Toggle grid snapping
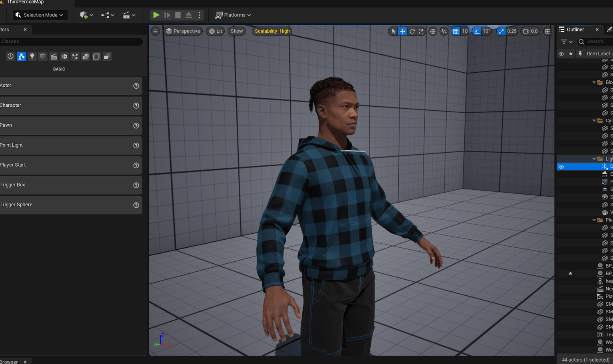Image resolution: width=613 pixels, height=364 pixels. click(x=456, y=31)
